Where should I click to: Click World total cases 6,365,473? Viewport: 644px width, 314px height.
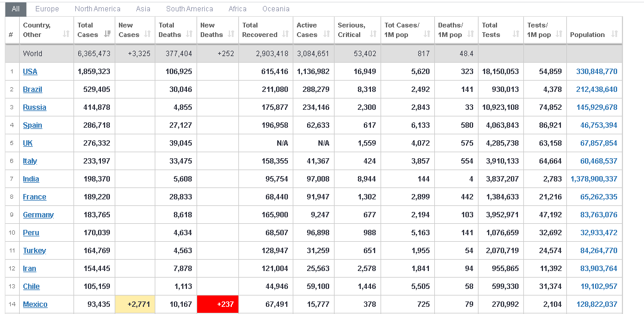click(94, 53)
